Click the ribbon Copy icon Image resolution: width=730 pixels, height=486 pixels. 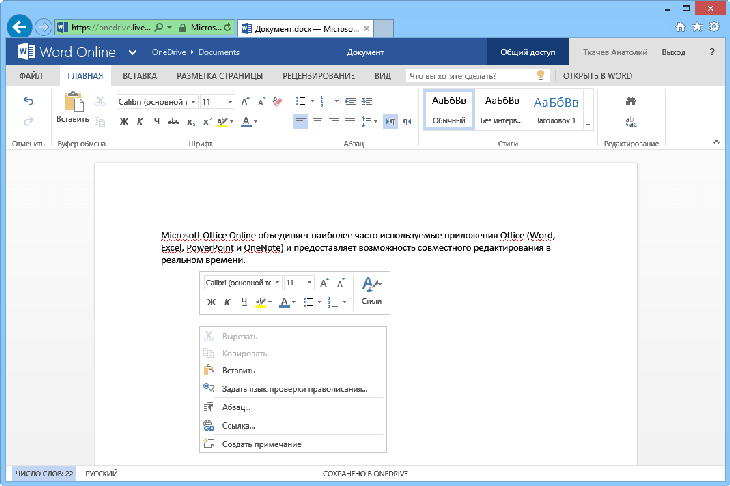pyautogui.click(x=100, y=122)
